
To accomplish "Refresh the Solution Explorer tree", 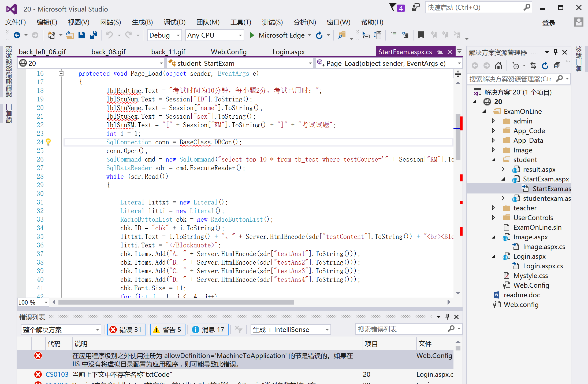I will [545, 65].
